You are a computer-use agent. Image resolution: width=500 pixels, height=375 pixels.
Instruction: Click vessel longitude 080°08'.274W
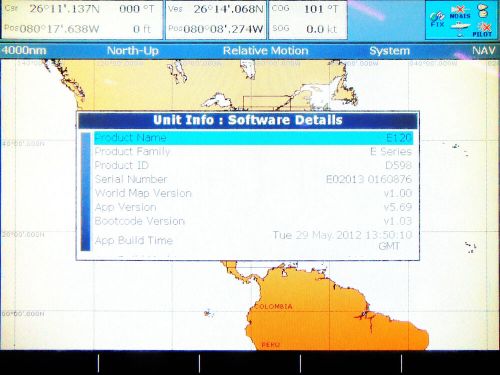(x=223, y=29)
